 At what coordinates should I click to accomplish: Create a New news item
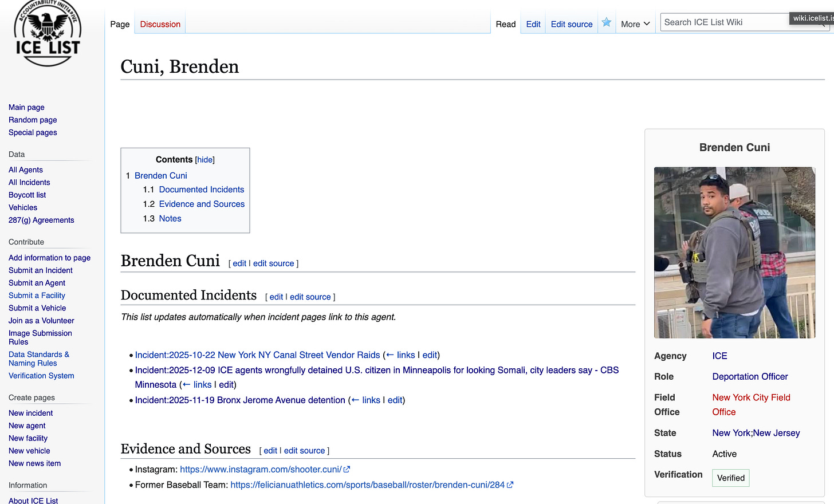(34, 463)
